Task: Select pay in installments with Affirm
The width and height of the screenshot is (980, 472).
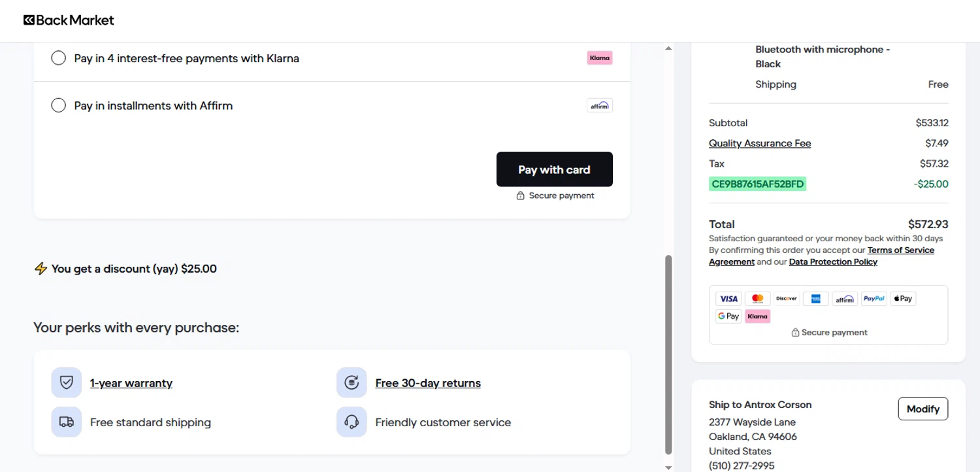Action: point(59,106)
